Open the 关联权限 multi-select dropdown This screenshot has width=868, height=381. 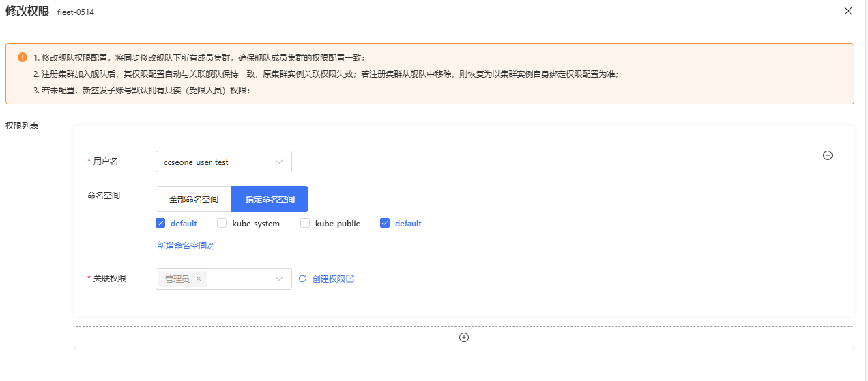(224, 279)
